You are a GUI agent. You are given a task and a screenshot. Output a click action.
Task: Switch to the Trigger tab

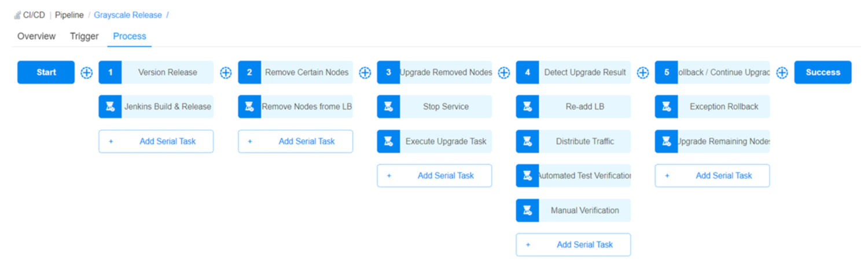(x=84, y=36)
